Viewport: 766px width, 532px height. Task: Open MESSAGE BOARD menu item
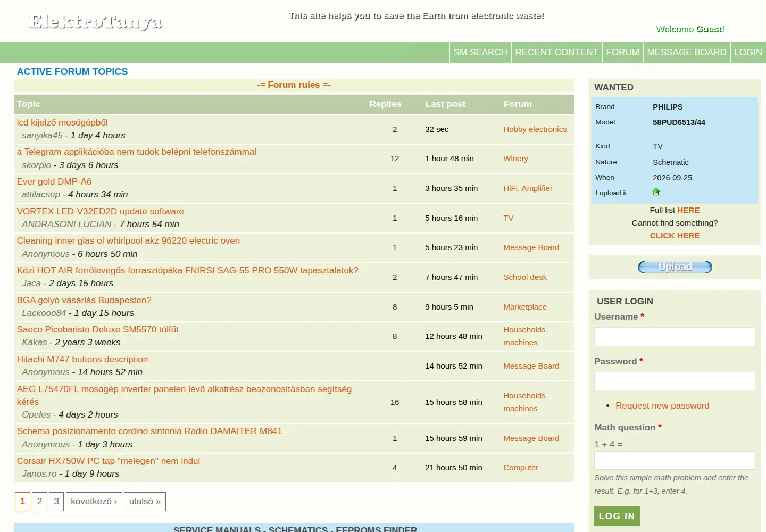click(x=687, y=52)
